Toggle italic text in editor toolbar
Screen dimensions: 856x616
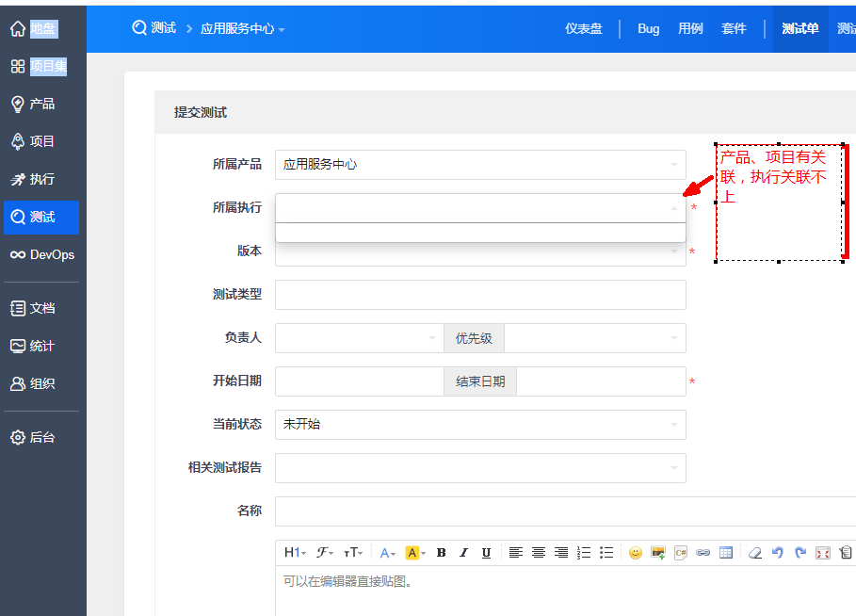pos(463,553)
